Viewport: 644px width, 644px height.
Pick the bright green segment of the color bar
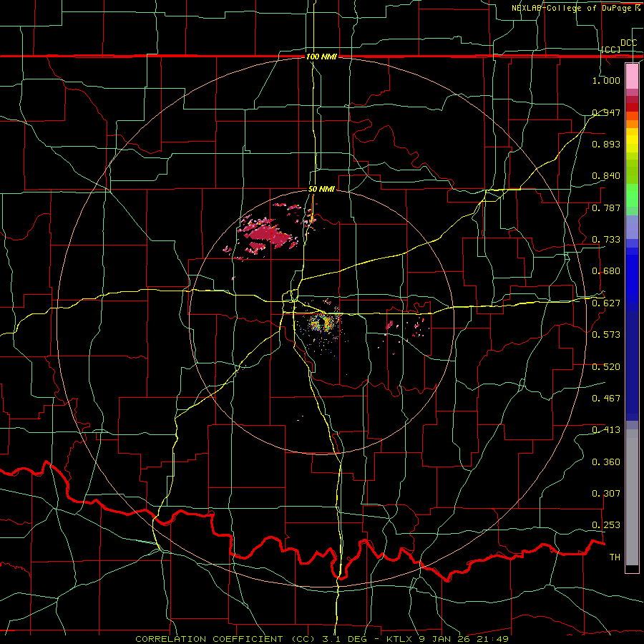(632, 195)
